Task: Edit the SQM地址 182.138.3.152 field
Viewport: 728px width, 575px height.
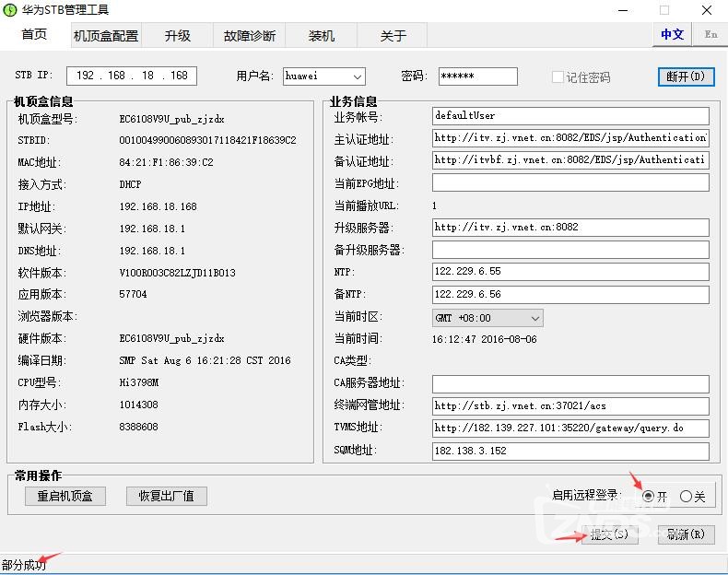Action: coord(570,452)
